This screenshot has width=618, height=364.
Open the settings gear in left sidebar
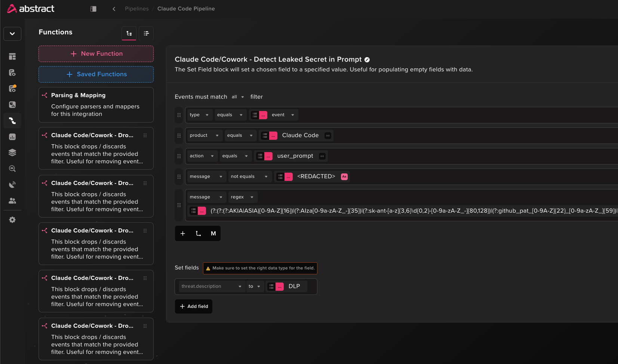12,220
